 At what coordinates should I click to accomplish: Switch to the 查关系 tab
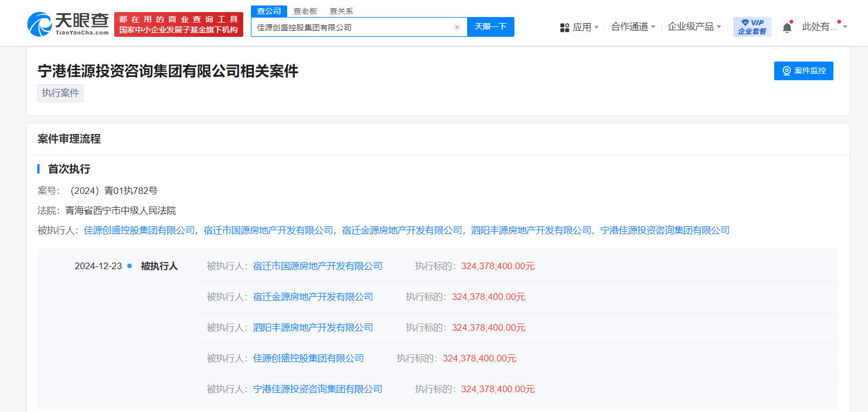[x=341, y=11]
